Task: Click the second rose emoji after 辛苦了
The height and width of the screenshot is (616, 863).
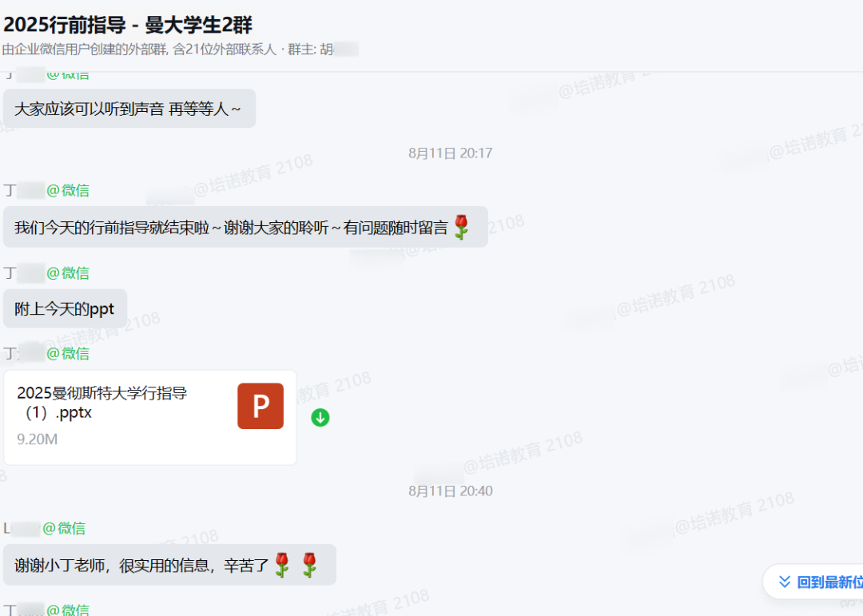Action: coord(310,565)
